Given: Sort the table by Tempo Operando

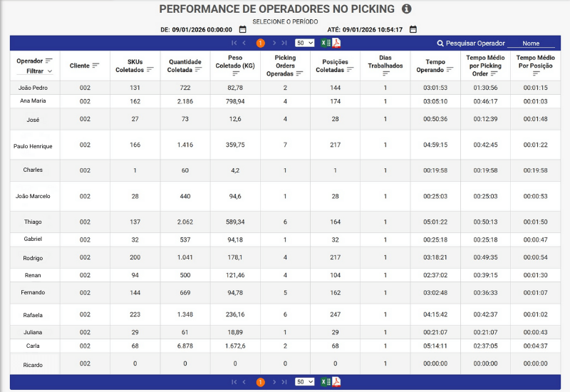Looking at the screenshot, I should pyautogui.click(x=435, y=73).
